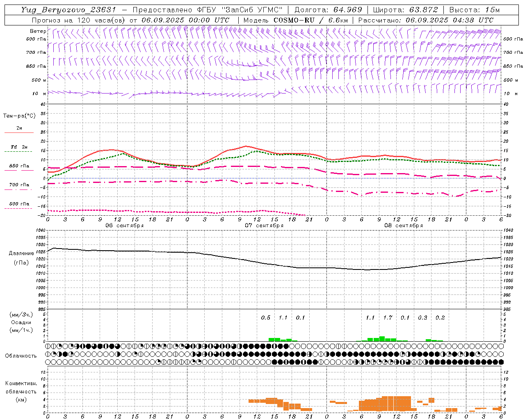The image size is (525, 420).
Task: Click the 0.2 precipitation amount
Action: click(x=440, y=317)
